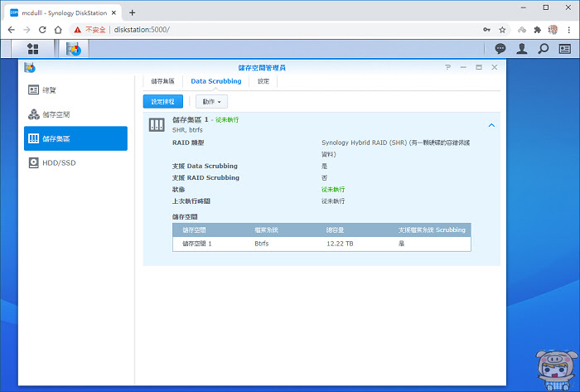Open DSM widgets panel icon
The height and width of the screenshot is (392, 580).
click(x=564, y=48)
